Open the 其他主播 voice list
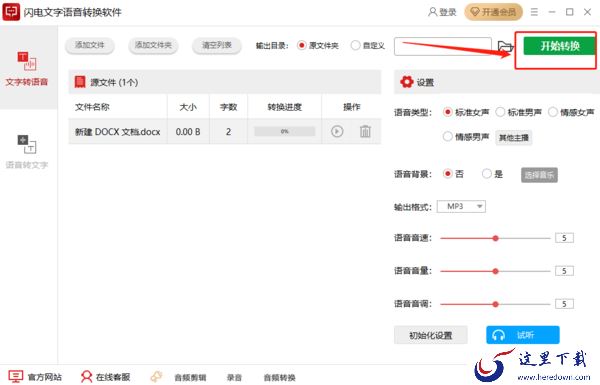Screen dimensions: 600x385 [x=514, y=137]
